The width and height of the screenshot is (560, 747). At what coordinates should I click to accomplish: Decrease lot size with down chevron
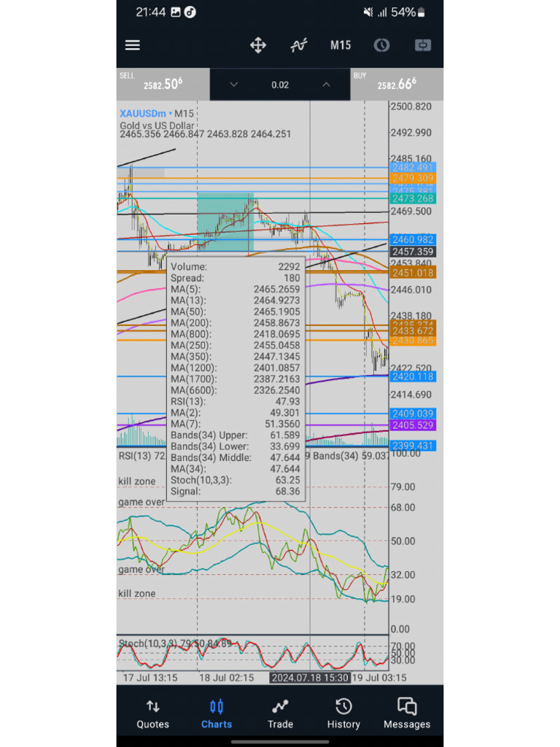coord(233,85)
